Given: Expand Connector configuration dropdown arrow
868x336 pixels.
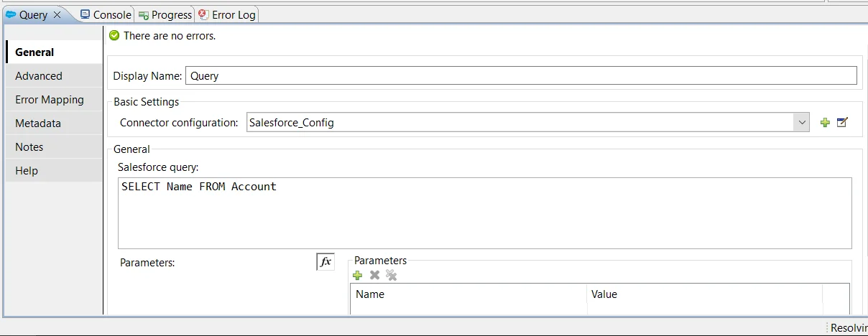Looking at the screenshot, I should coord(802,123).
